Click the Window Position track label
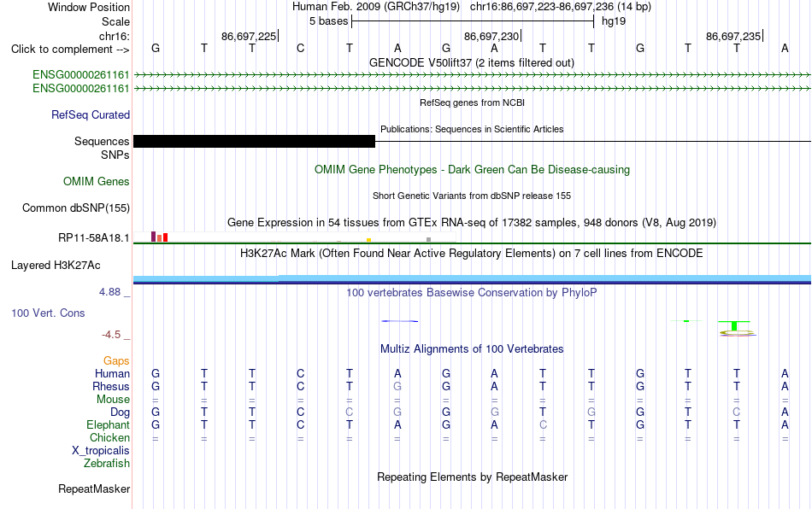Screen dimensions: 812x509 click(x=89, y=7)
